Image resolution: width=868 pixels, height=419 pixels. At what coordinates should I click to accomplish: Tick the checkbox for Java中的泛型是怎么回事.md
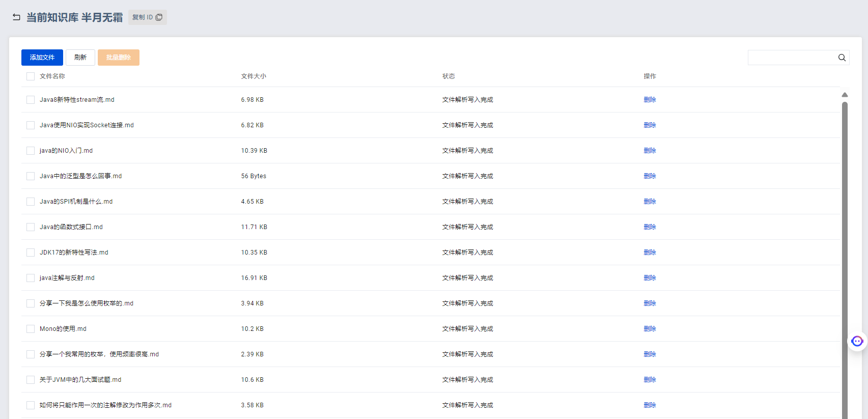31,176
